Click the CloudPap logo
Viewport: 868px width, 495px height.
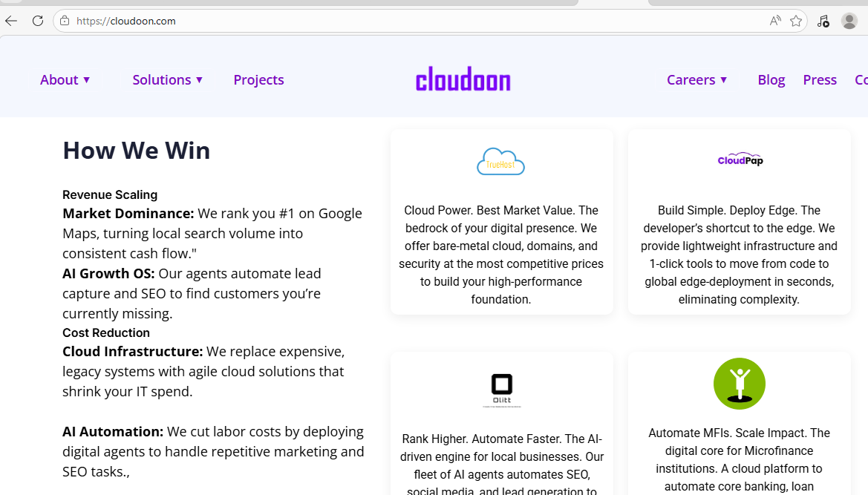(x=740, y=160)
